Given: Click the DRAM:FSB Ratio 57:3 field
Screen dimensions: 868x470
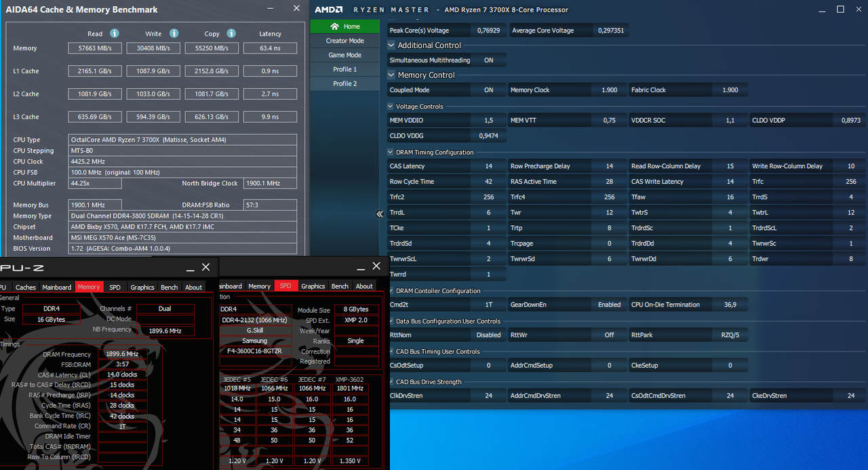Looking at the screenshot, I should (270, 205).
